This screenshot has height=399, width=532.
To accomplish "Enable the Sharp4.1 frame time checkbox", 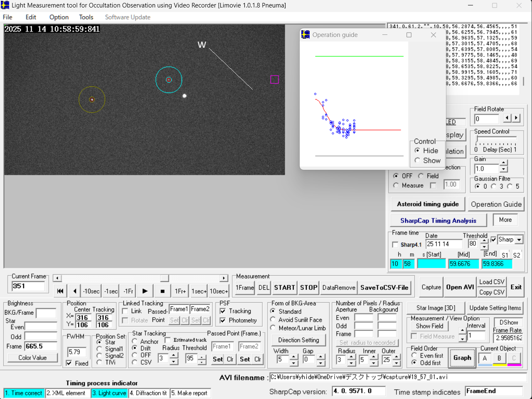I will 395,245.
